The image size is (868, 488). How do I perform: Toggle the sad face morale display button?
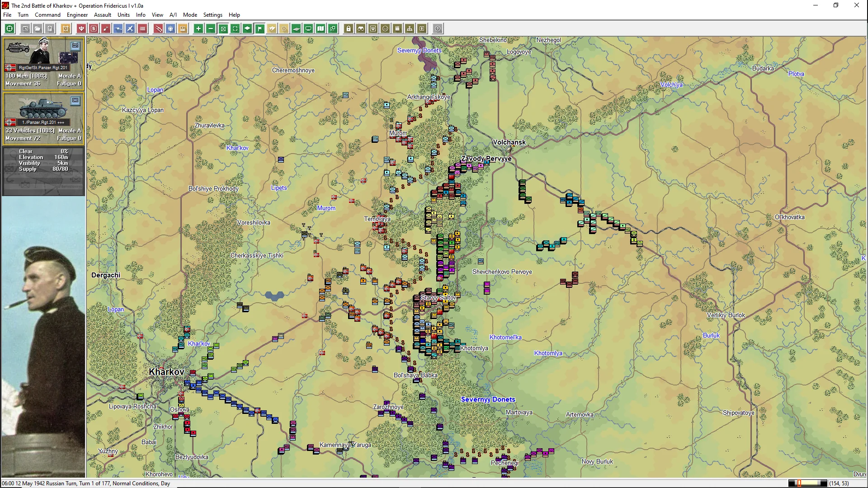click(x=385, y=28)
